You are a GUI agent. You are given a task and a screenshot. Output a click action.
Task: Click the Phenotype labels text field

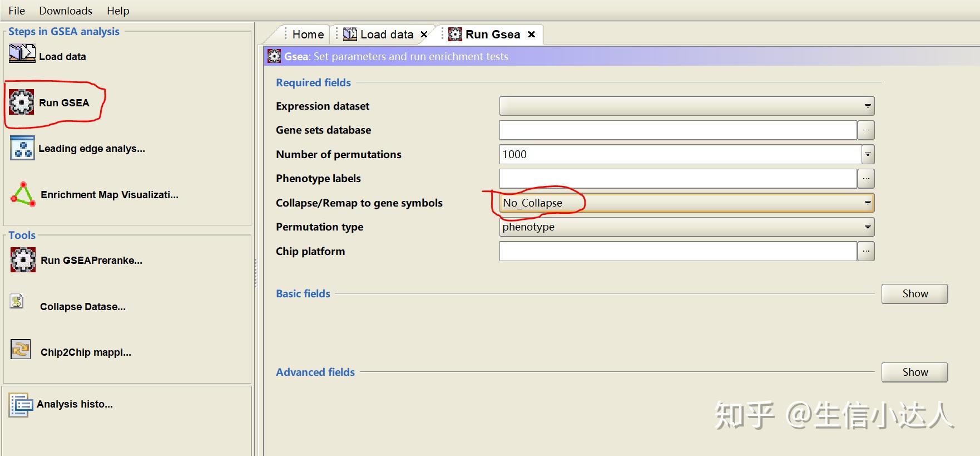click(x=677, y=179)
